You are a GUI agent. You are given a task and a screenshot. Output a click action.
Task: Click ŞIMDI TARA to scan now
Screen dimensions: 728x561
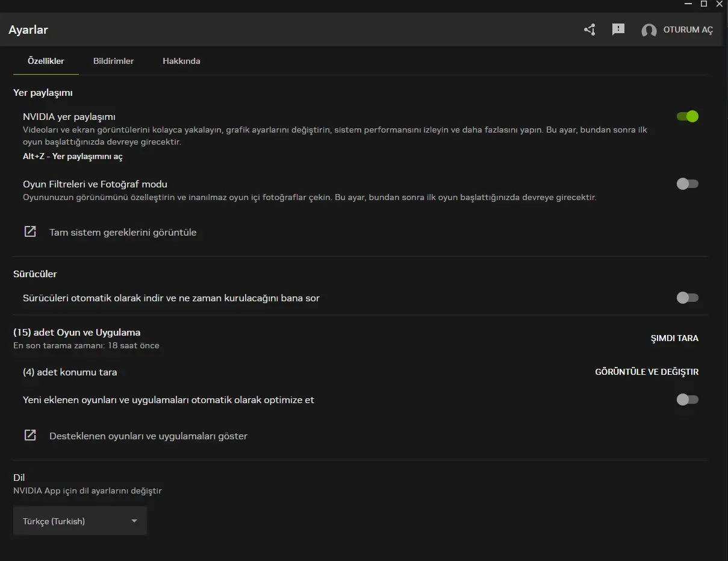pyautogui.click(x=674, y=338)
